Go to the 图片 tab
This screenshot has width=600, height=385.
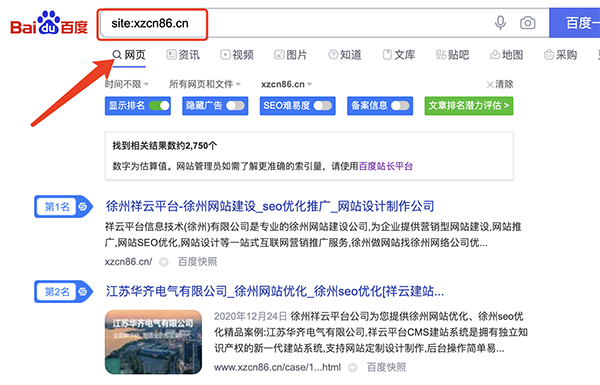tap(291, 55)
